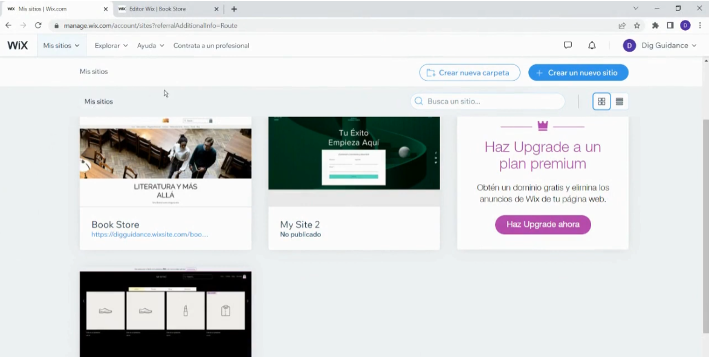Open the Book Store site thumbnail

166,162
